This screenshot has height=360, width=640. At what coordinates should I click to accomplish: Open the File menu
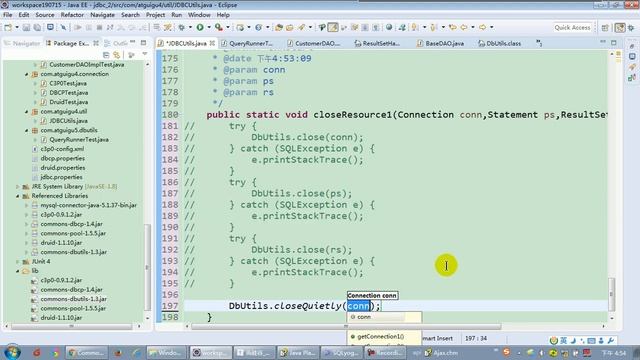[8, 15]
